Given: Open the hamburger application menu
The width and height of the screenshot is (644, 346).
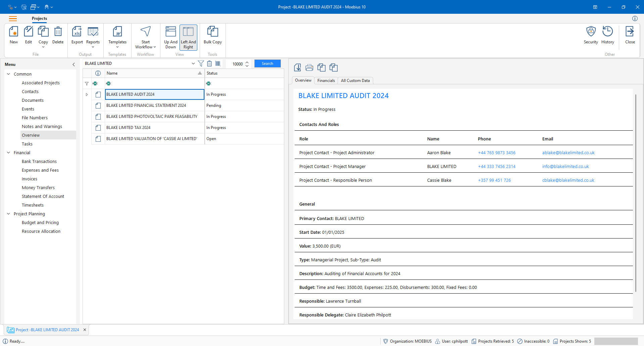Looking at the screenshot, I should pyautogui.click(x=13, y=18).
